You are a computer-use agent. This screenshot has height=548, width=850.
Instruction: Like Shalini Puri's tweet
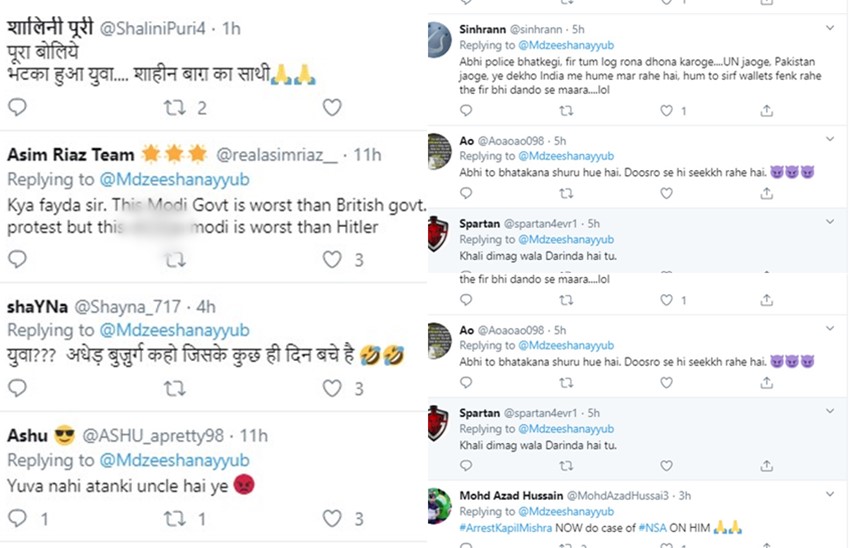coord(332,107)
